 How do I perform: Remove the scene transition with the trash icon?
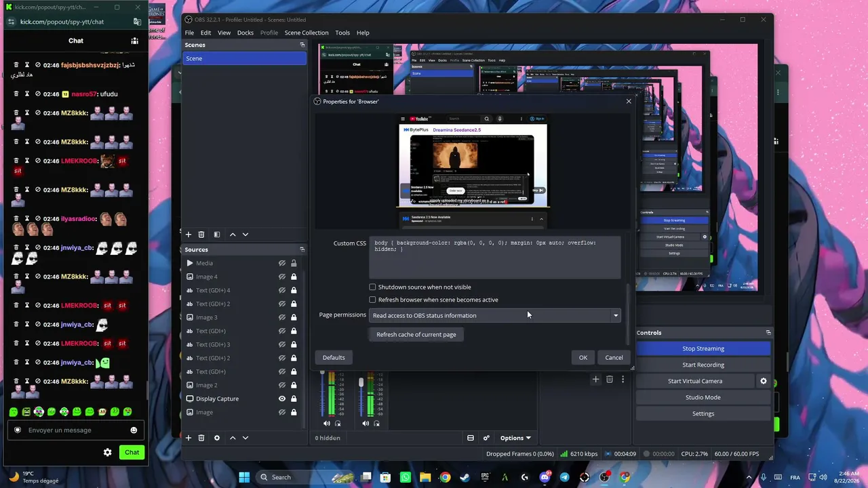pyautogui.click(x=610, y=380)
